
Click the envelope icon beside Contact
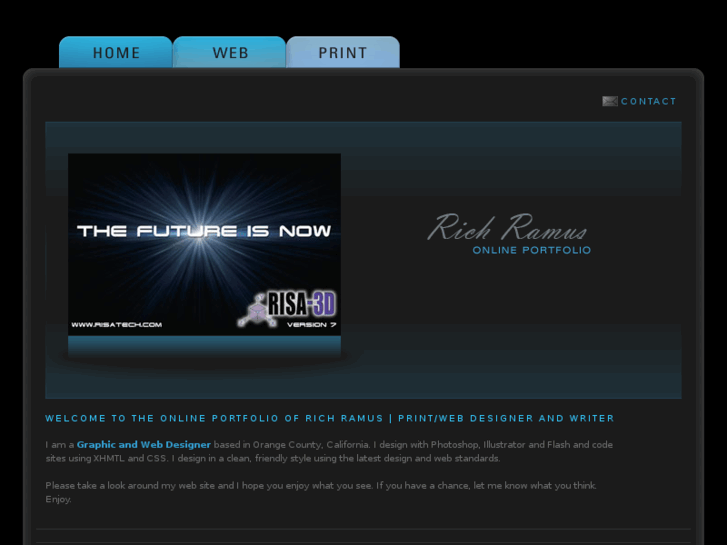pos(610,101)
